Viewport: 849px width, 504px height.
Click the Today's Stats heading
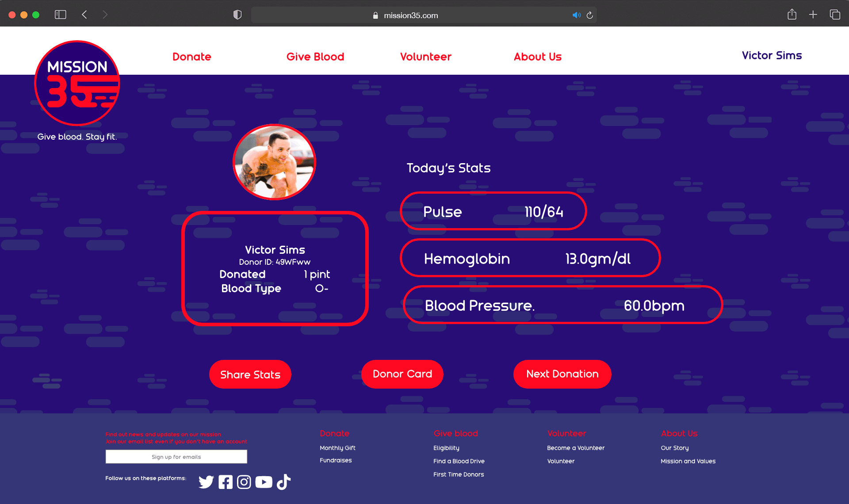pyautogui.click(x=449, y=168)
